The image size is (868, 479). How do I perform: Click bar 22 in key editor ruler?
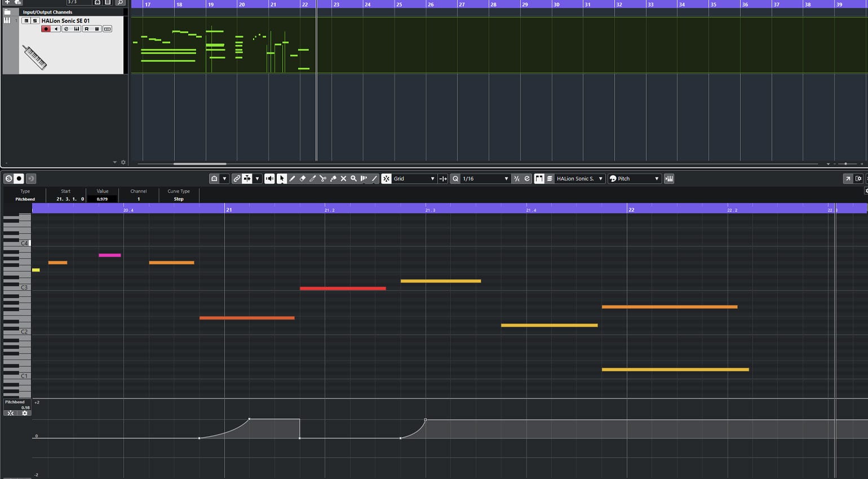[x=631, y=210]
